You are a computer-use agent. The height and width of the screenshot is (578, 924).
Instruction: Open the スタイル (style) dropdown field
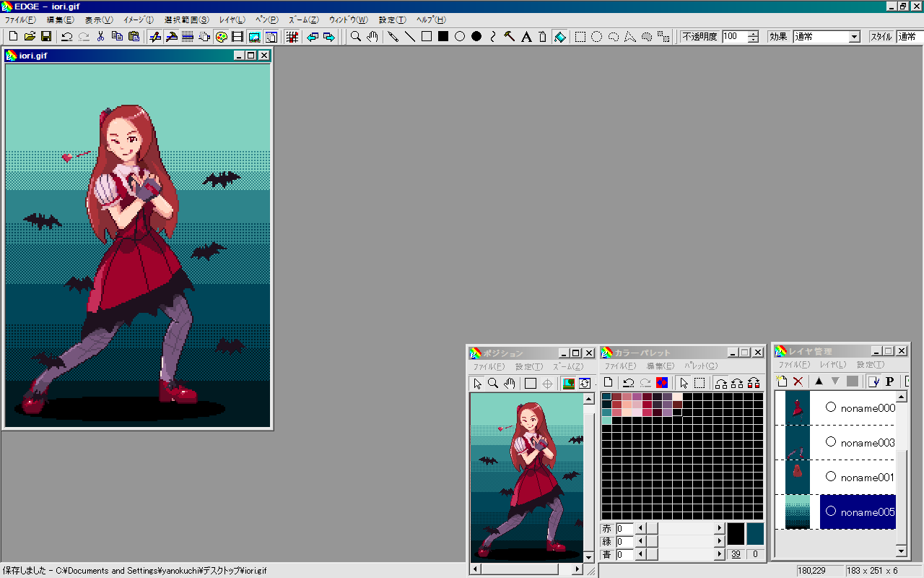908,37
